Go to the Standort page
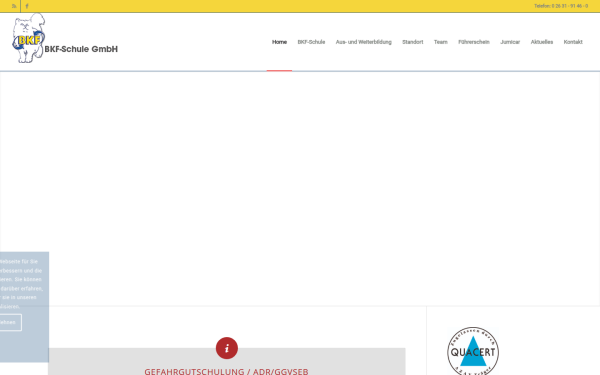The width and height of the screenshot is (600, 375). (x=412, y=42)
